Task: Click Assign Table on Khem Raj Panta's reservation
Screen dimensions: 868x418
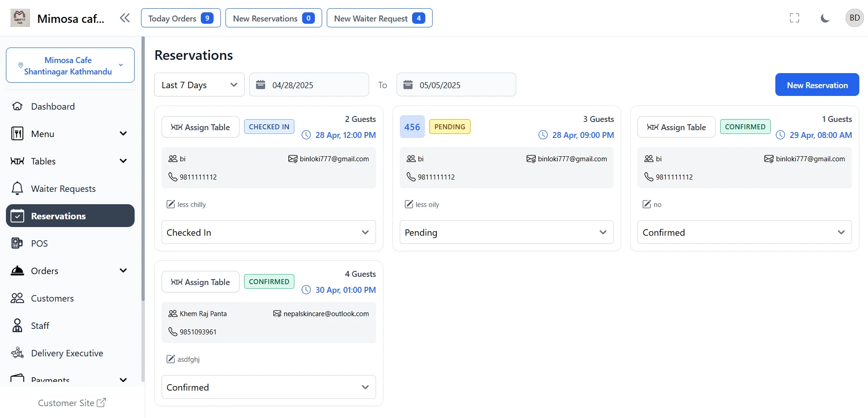Action: (200, 281)
